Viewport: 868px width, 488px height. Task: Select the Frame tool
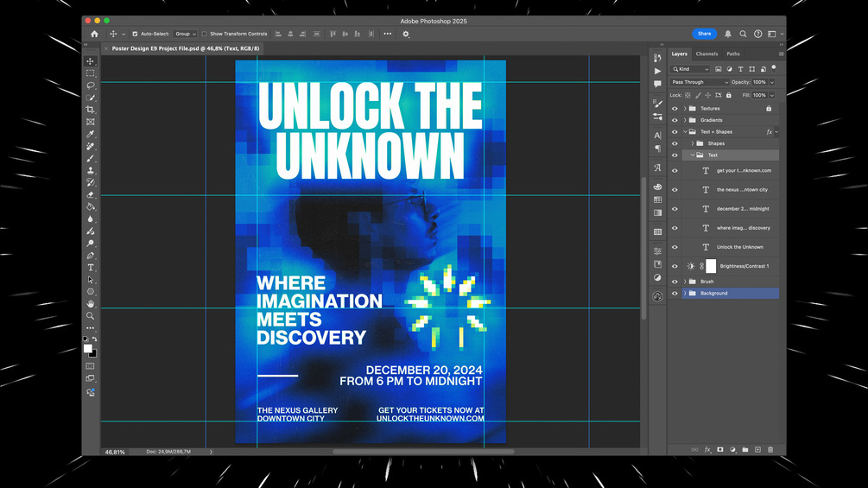click(90, 122)
